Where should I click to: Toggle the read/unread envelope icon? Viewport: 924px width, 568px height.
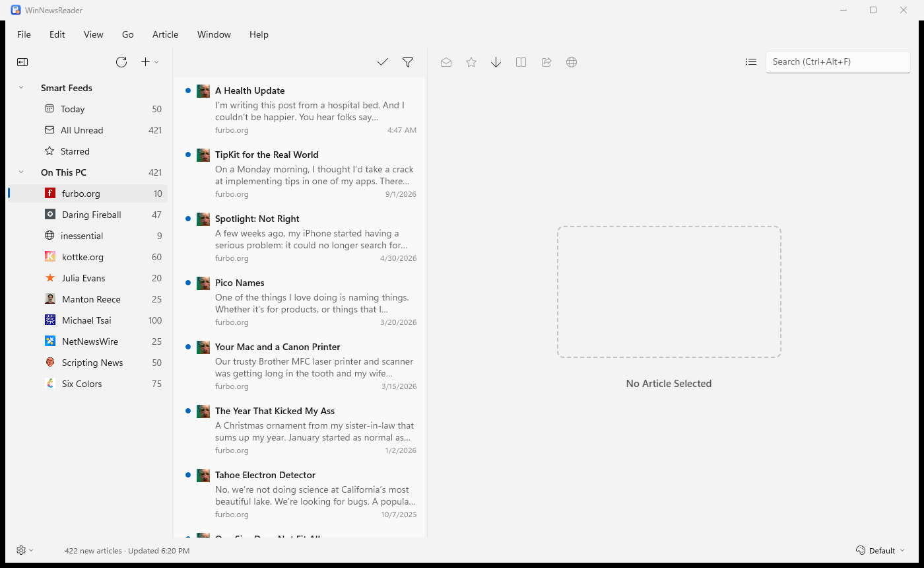[x=446, y=62]
